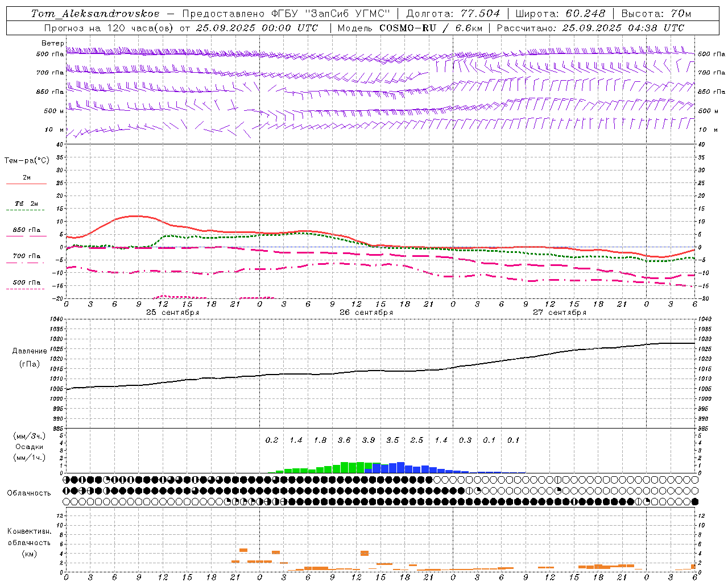Select the computed time Рассчитано: 25.09.2025 04:38 UTC

pos(590,28)
